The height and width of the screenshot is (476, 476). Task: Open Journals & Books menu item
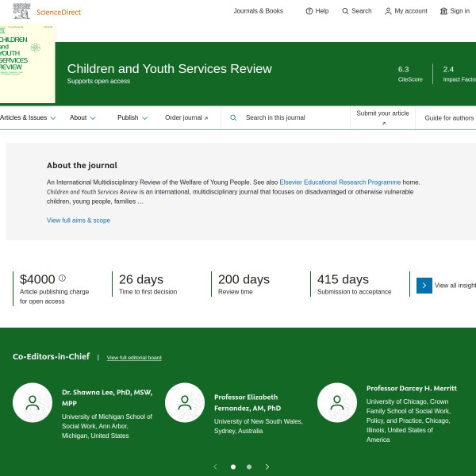tap(258, 11)
